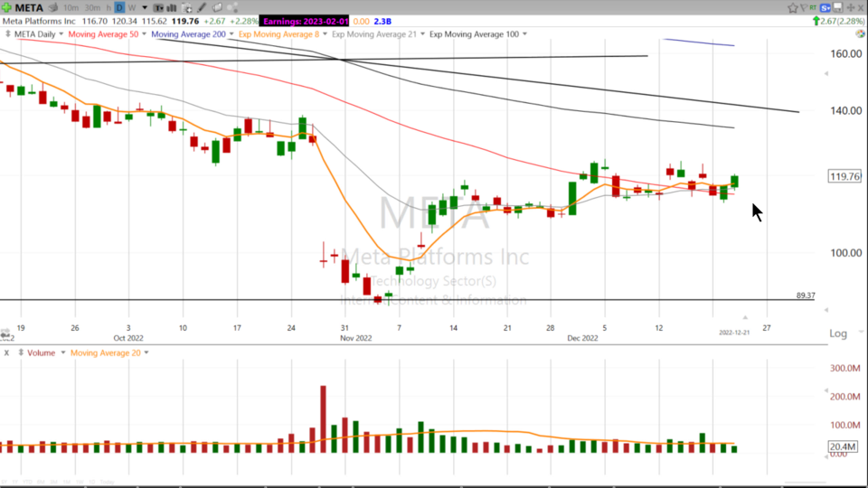Click the bar chart type icon

point(170,8)
